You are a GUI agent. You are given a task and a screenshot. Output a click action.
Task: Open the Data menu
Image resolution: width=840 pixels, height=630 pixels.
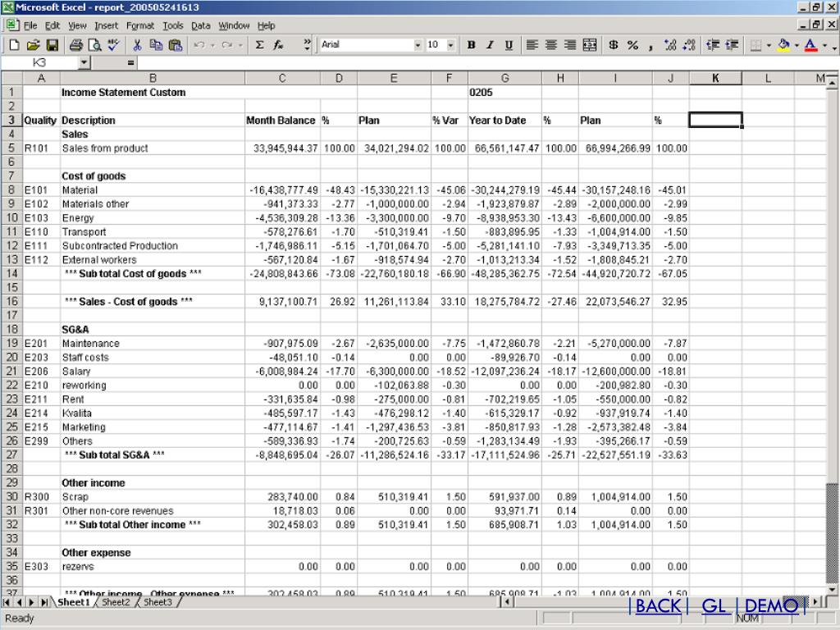point(200,25)
